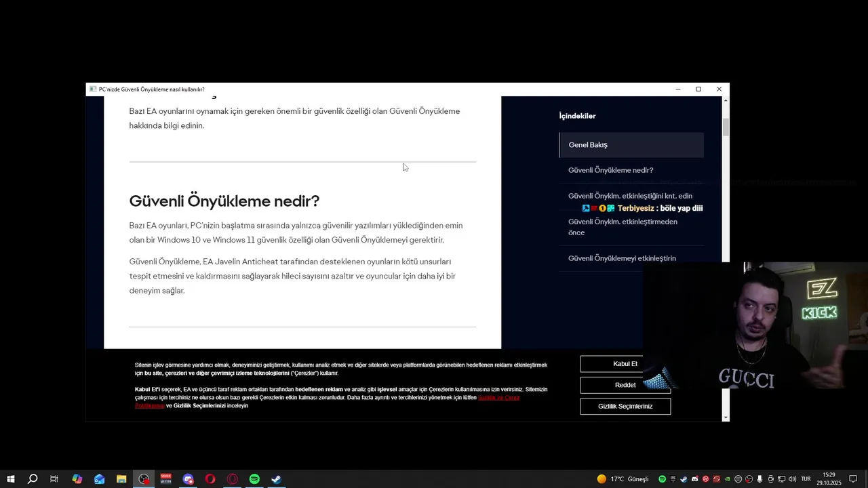Open Discord pinned taskbar icon
This screenshot has width=868, height=488.
point(189,479)
